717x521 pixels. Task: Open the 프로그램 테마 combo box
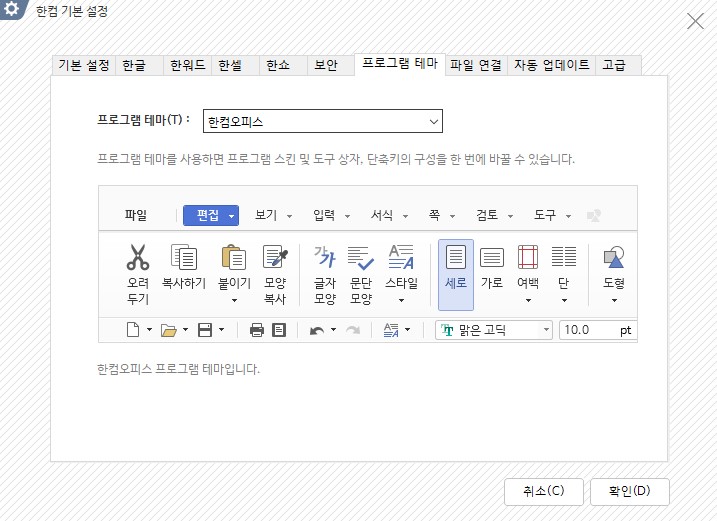(x=323, y=121)
